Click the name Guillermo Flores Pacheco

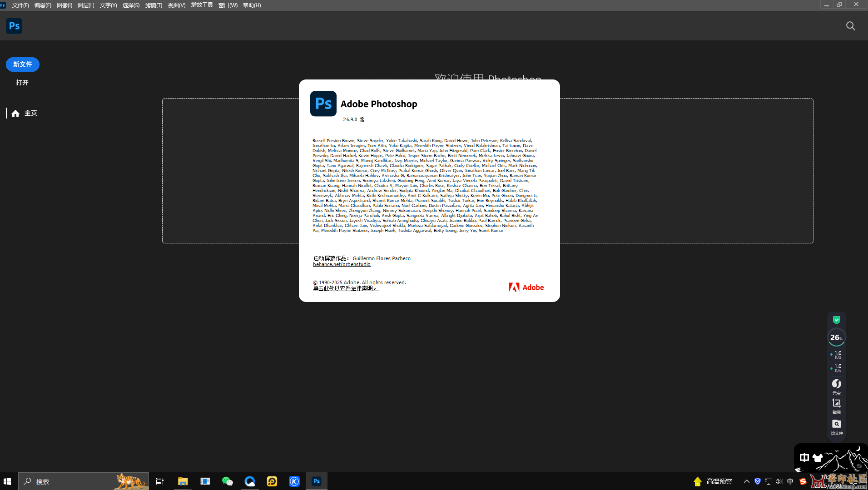(x=382, y=258)
